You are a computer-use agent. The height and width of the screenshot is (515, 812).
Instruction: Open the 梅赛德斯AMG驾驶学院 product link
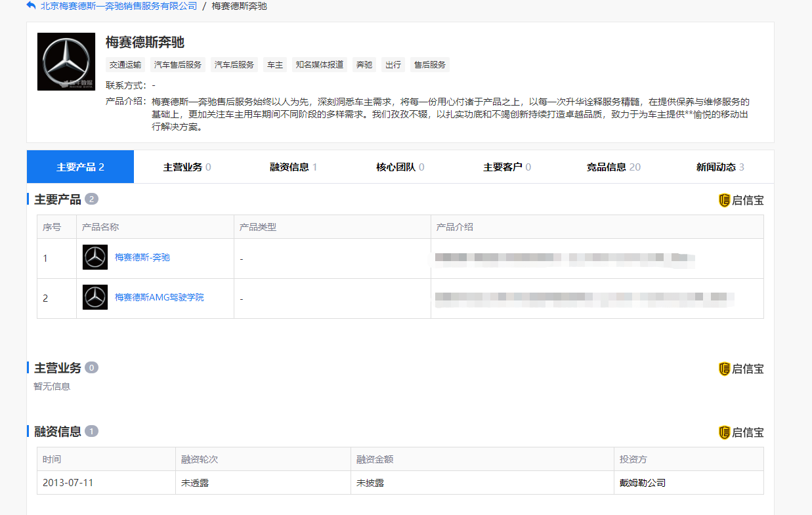tap(160, 297)
